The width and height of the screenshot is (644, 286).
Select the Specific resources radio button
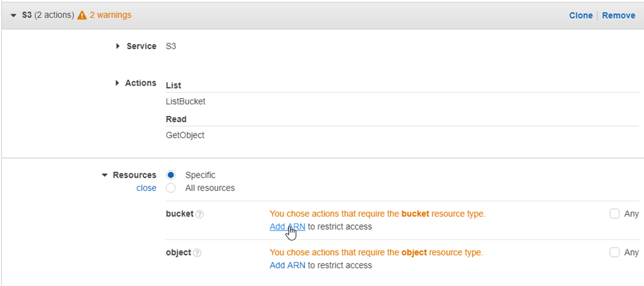[171, 175]
